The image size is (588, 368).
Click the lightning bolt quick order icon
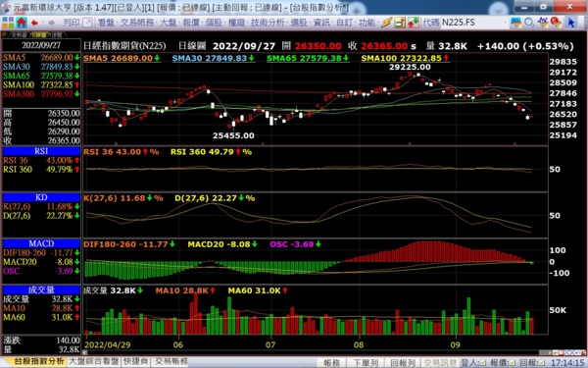click(386, 23)
